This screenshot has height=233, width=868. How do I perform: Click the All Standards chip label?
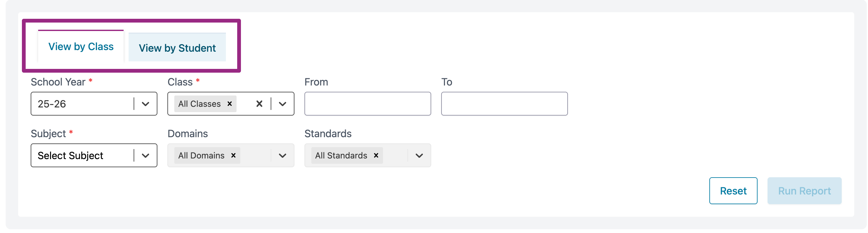[x=341, y=155]
